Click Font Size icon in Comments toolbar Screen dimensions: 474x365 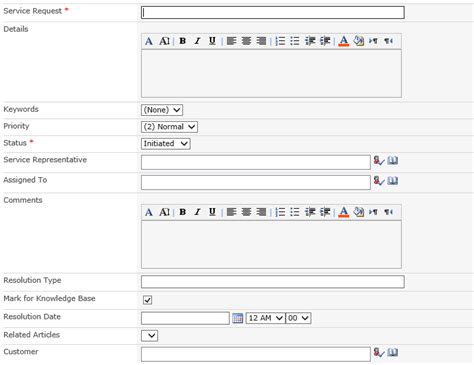(x=164, y=212)
